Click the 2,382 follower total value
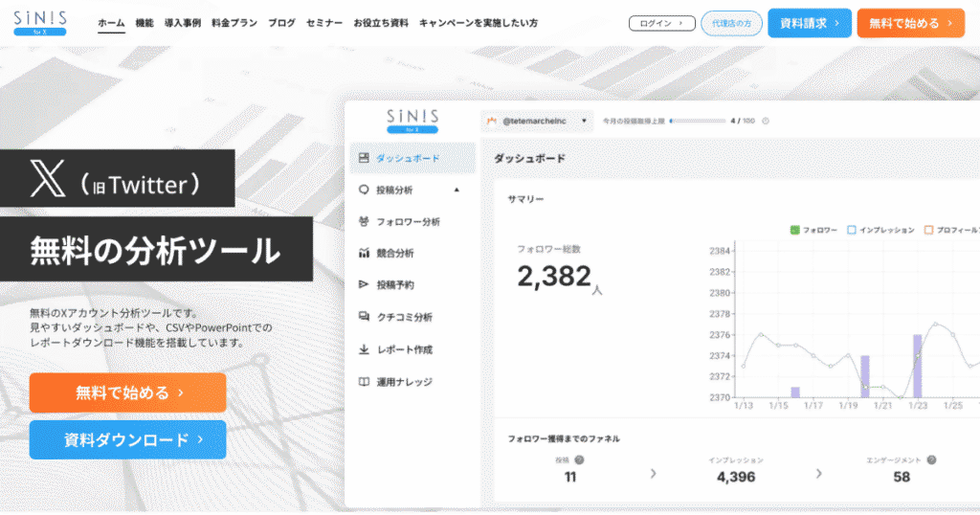980x515 pixels. (x=554, y=277)
